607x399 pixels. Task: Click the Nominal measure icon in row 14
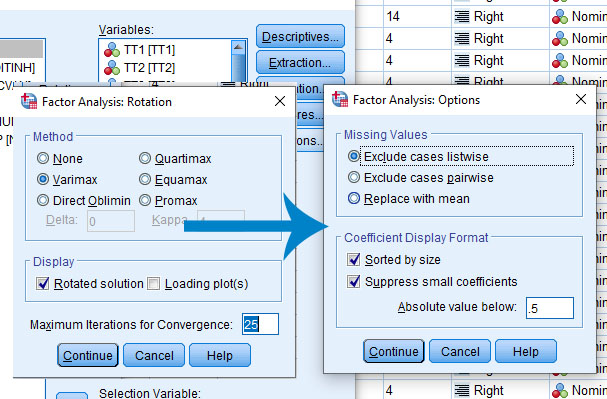[x=560, y=17]
